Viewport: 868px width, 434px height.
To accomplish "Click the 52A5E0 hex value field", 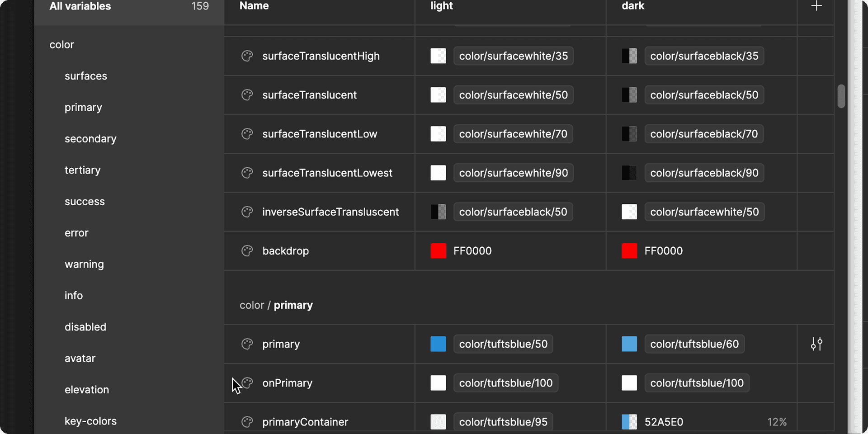I will point(664,422).
